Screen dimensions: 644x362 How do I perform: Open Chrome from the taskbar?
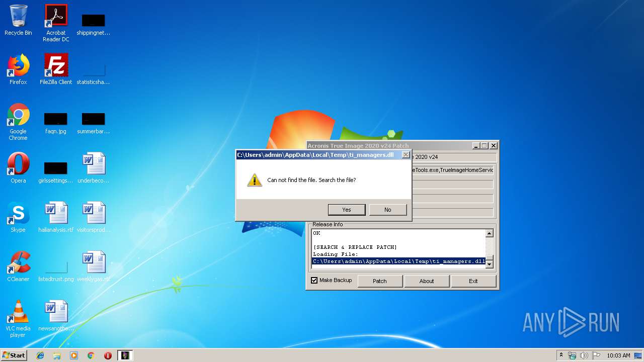(x=91, y=355)
